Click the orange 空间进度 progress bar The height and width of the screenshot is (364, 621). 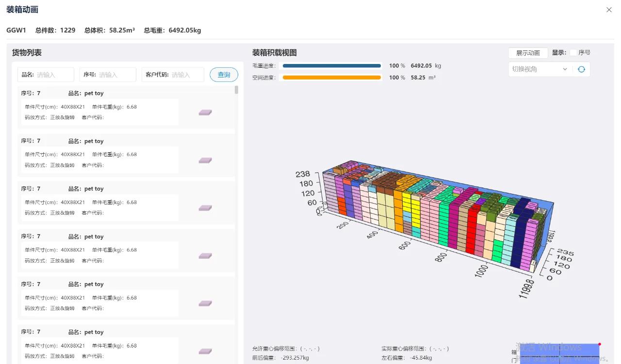(331, 77)
